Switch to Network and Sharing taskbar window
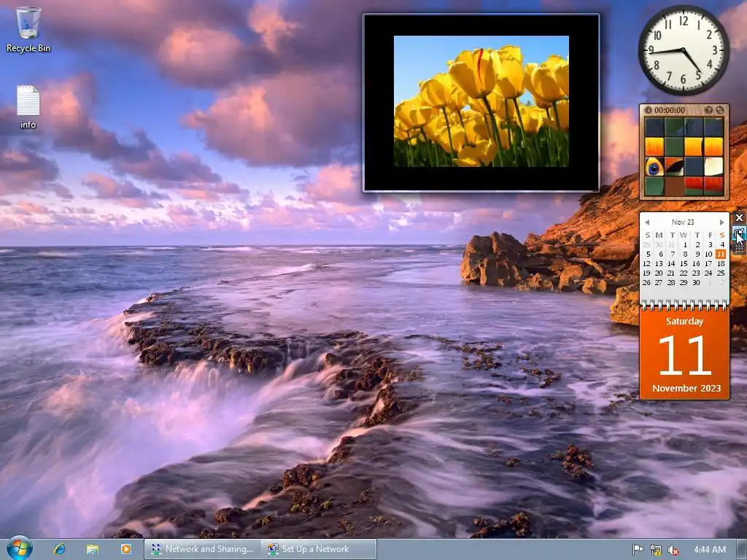The height and width of the screenshot is (560, 747). [x=202, y=549]
